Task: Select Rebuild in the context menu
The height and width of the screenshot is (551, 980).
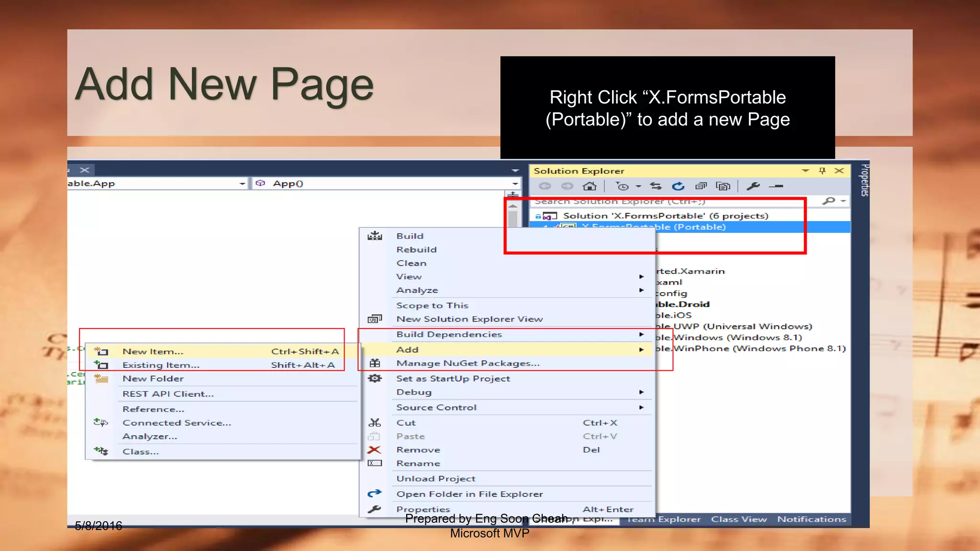Action: point(507,250)
